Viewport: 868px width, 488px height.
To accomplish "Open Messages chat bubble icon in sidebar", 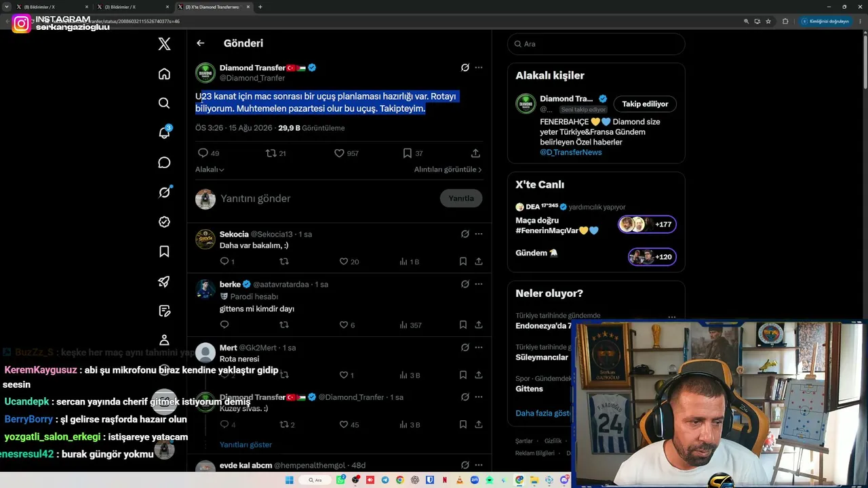I will 164,163.
